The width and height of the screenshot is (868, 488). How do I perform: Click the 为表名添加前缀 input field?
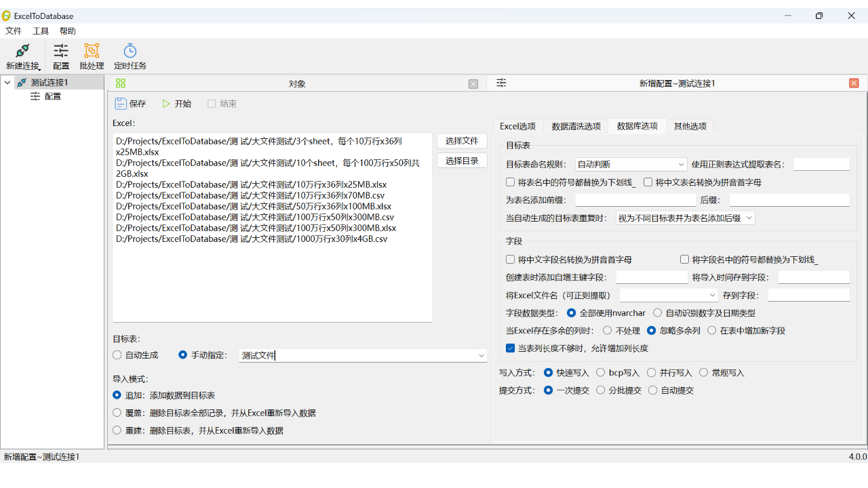coord(635,200)
